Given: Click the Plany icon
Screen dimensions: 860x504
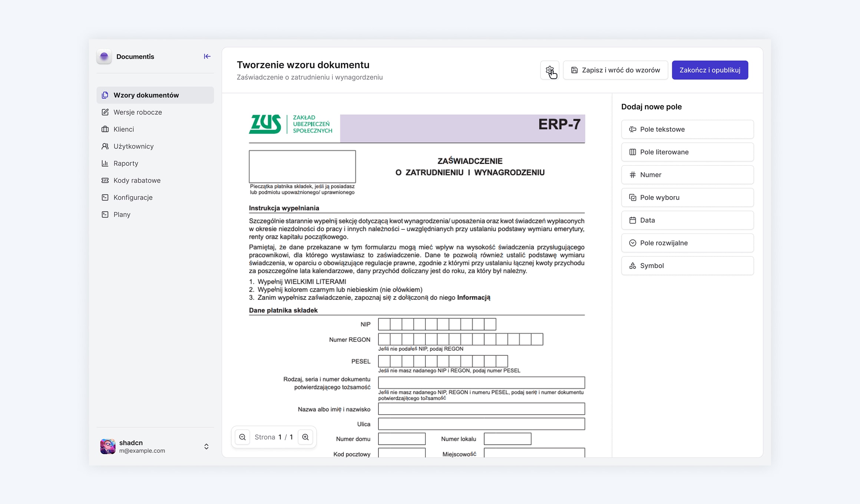Looking at the screenshot, I should coord(105,215).
